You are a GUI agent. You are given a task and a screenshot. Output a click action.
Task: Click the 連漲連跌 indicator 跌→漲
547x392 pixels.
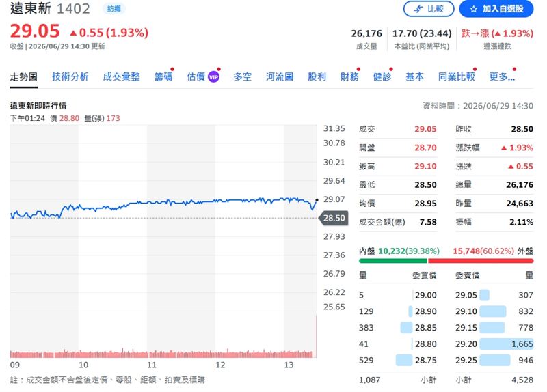click(x=497, y=33)
